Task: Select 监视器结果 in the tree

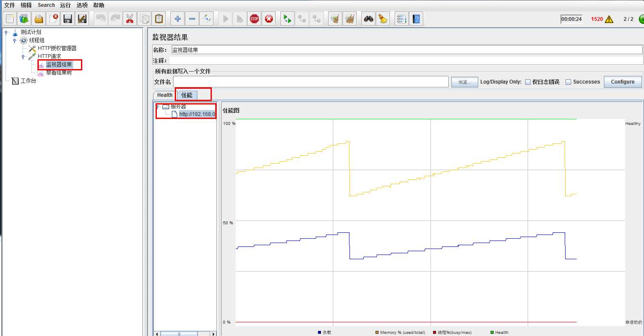Action: tap(59, 65)
